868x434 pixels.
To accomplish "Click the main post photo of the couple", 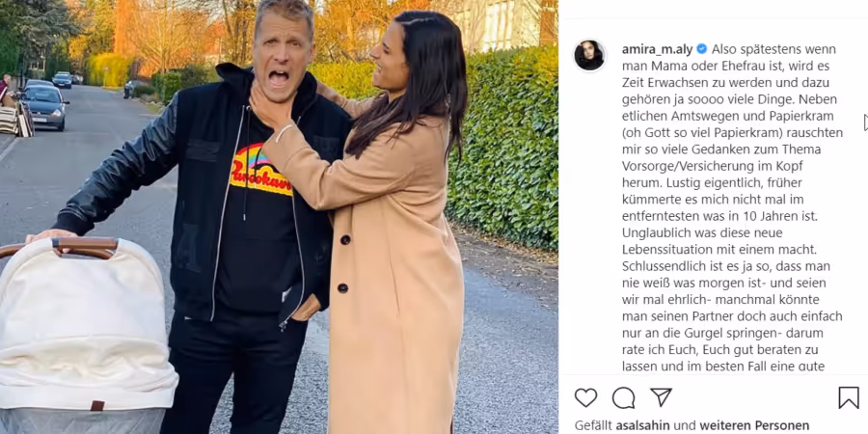I will click(x=279, y=217).
